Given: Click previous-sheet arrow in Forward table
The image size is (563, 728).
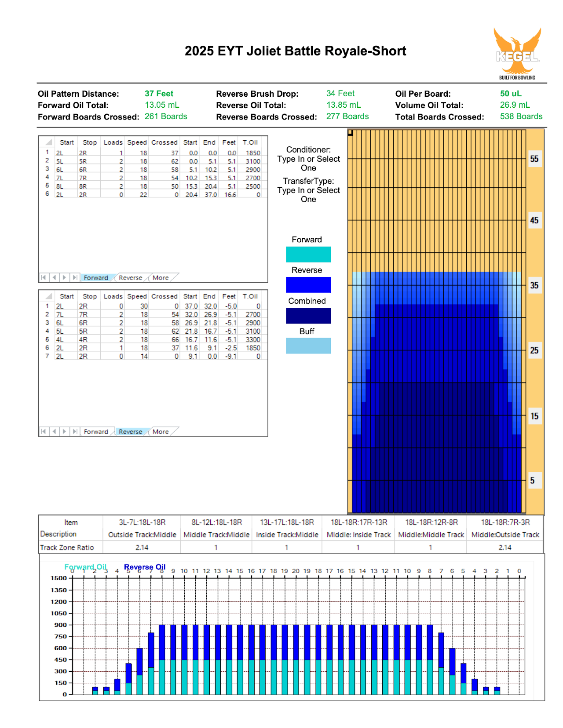Looking at the screenshot, I should [x=54, y=277].
